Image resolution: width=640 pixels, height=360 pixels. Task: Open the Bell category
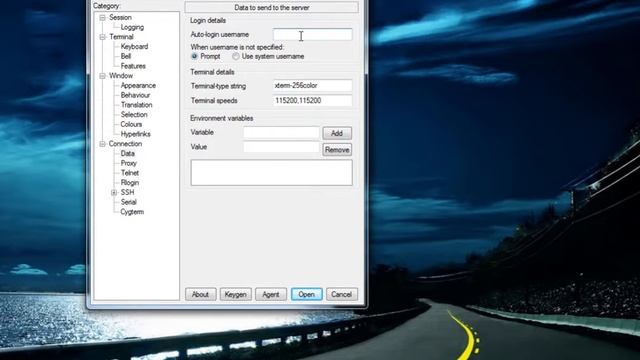tap(126, 56)
